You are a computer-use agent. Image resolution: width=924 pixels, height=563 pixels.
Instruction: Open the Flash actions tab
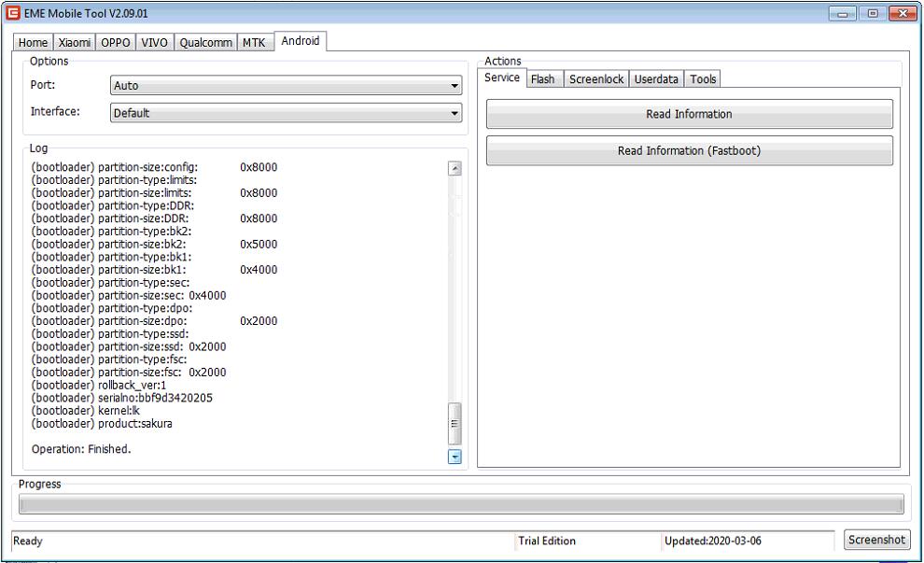(x=542, y=79)
